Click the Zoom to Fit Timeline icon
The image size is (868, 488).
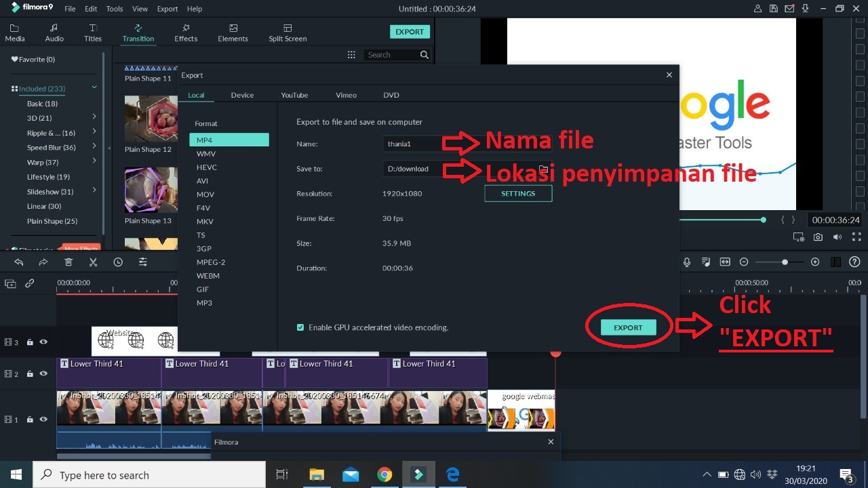pos(725,262)
